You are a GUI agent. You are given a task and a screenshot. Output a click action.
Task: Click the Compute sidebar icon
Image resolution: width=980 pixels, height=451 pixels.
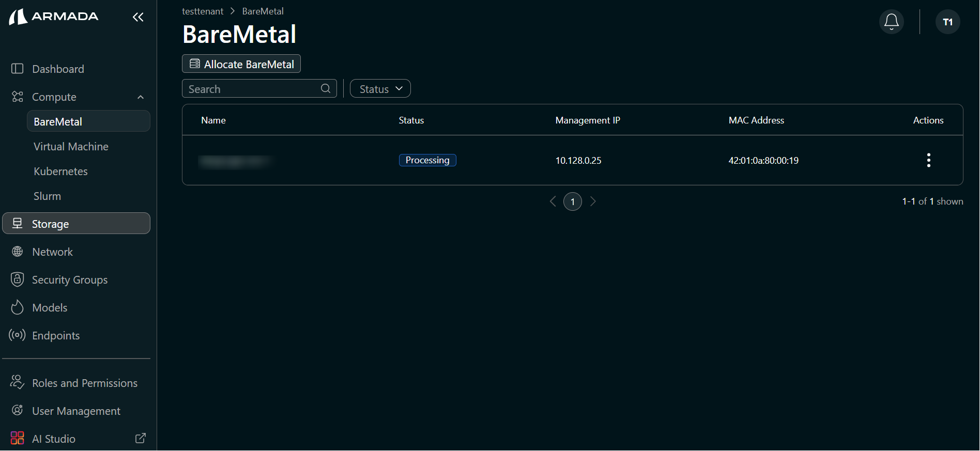(18, 97)
